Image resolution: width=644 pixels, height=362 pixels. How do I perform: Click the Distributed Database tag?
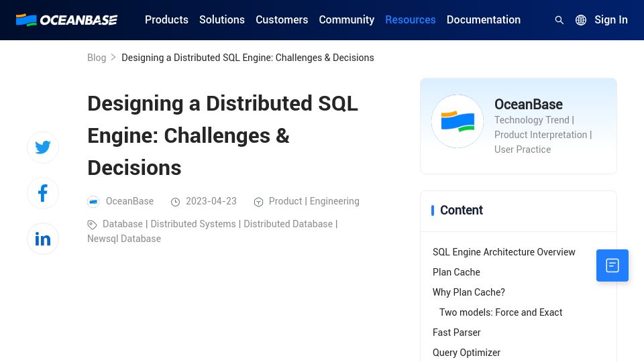(x=288, y=224)
